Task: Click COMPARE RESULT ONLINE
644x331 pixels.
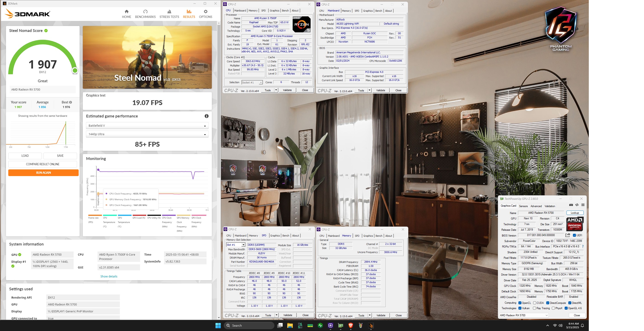Action: 43,164
